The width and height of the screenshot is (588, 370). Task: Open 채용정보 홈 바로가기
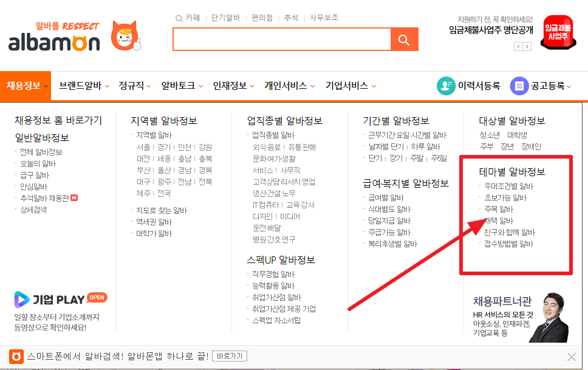tap(58, 120)
